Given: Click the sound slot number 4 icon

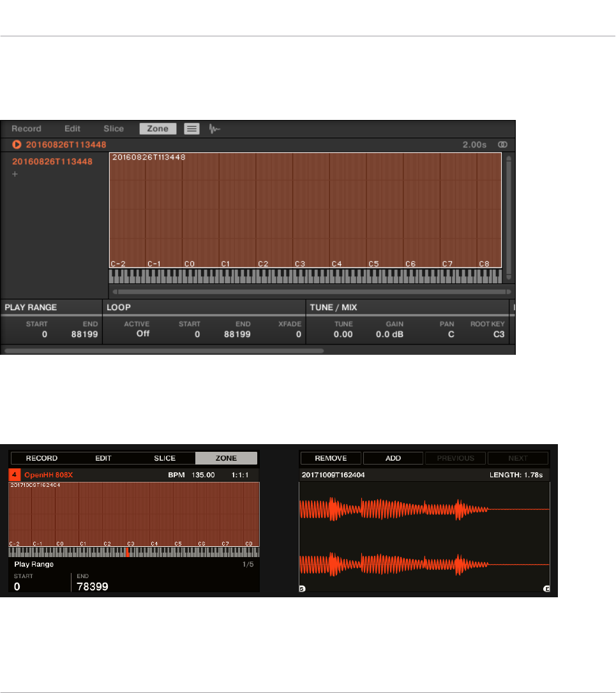Looking at the screenshot, I should (x=14, y=475).
